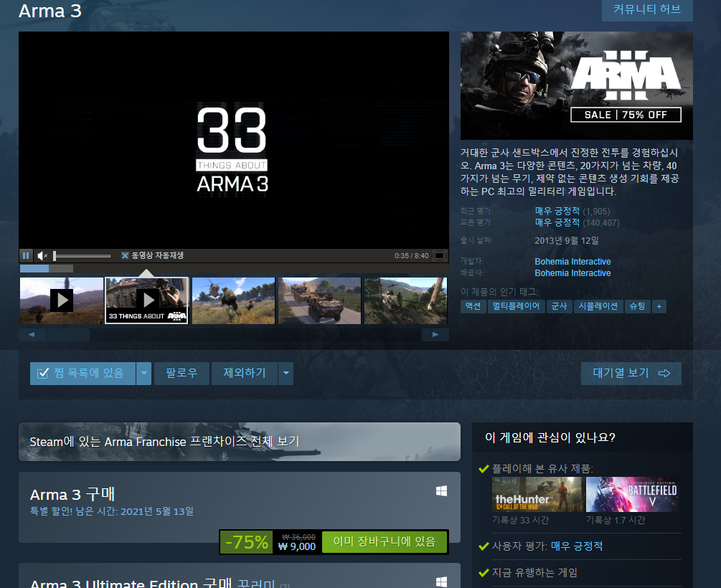The width and height of the screenshot is (721, 588).
Task: Select the 슈팅 tag
Action: click(637, 306)
